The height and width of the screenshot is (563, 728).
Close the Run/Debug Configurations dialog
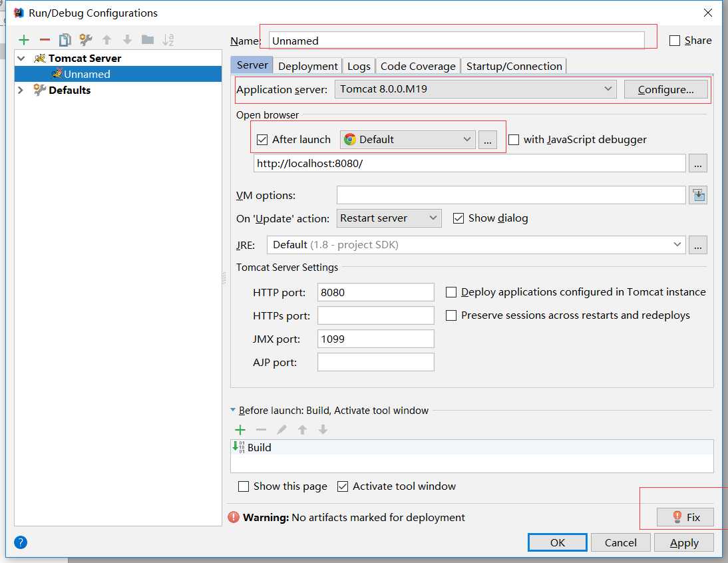[x=707, y=13]
